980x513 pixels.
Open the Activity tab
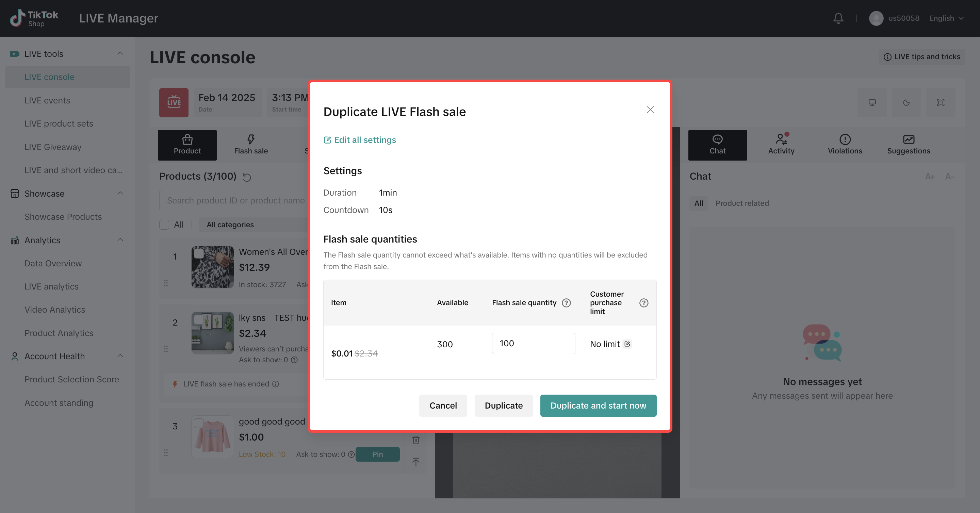pos(781,145)
